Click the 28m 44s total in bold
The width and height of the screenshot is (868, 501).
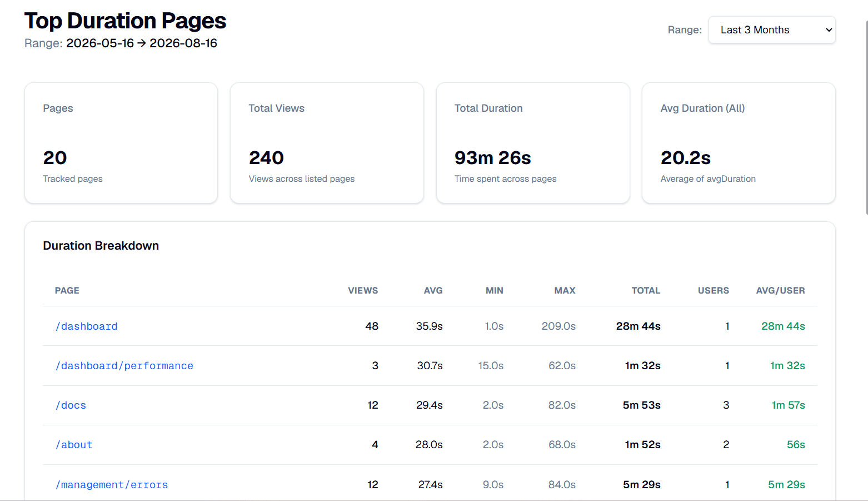(638, 326)
